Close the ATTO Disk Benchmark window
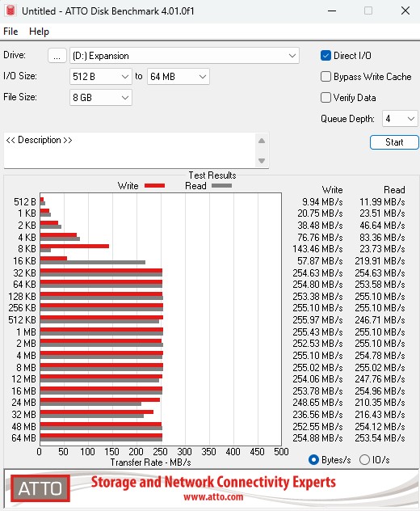Screen dimensions: 420x511 (x=405, y=11)
